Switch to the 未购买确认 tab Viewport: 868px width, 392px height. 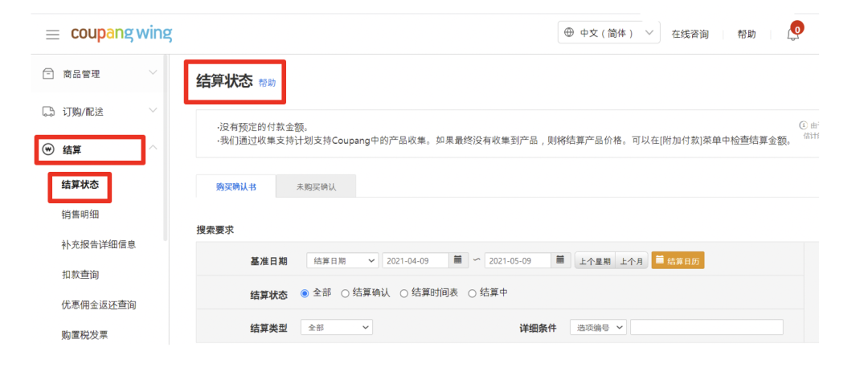point(316,187)
